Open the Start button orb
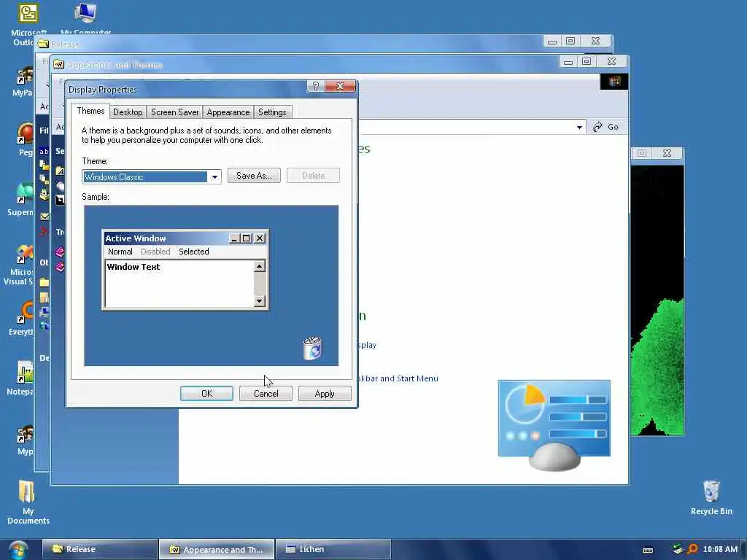 (x=18, y=550)
